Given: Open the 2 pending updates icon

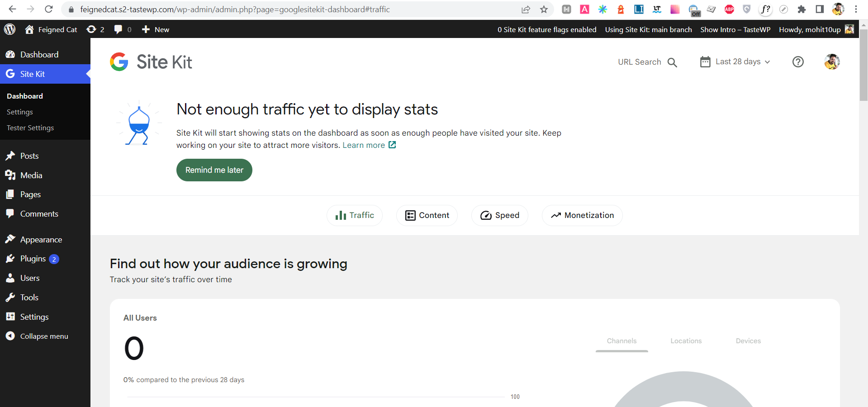Looking at the screenshot, I should pos(95,29).
